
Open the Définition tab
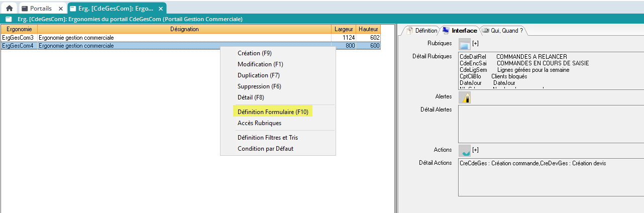pos(422,31)
